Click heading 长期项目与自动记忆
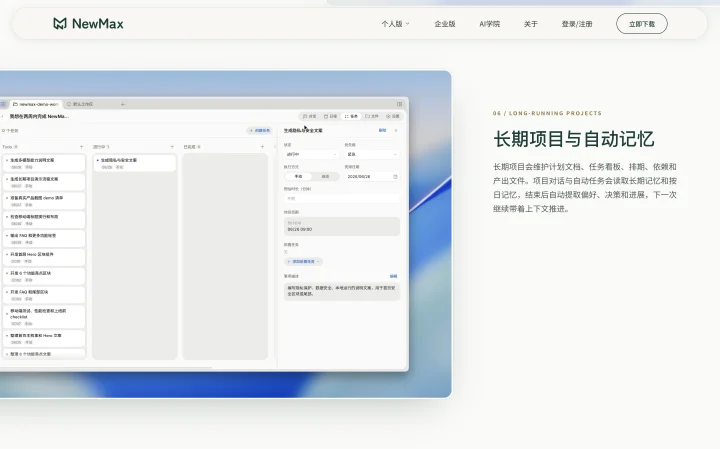Screen dimensions: 720x449 pos(574,139)
